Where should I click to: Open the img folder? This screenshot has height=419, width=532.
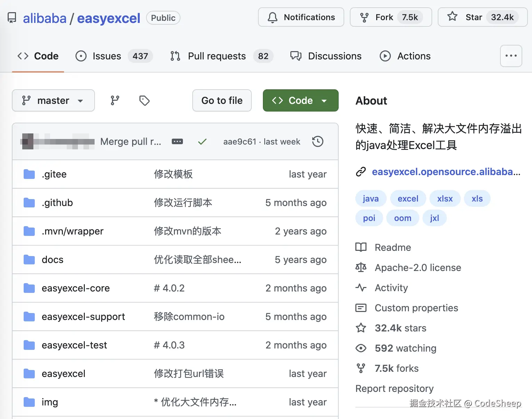[x=50, y=402]
